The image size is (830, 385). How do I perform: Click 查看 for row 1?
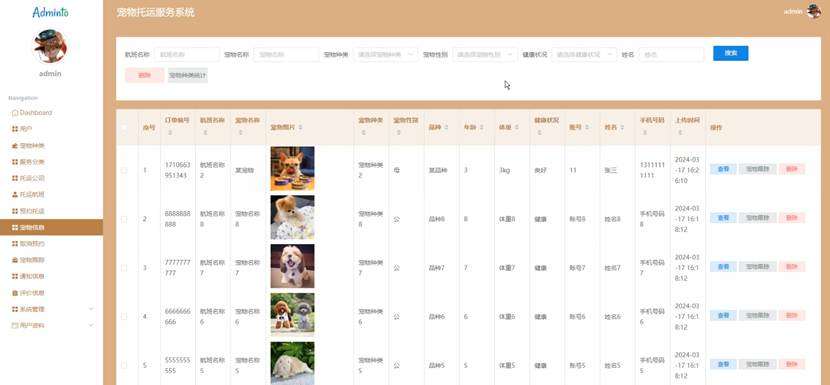(723, 169)
